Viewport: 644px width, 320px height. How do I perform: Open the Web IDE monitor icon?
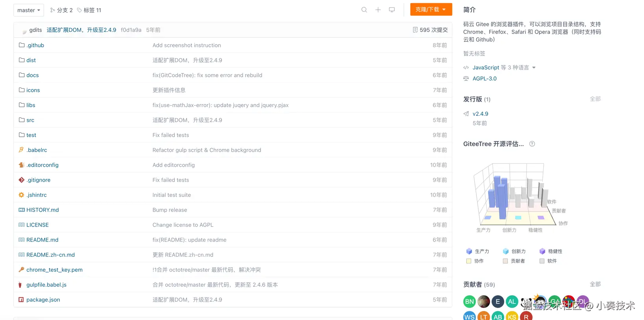(x=392, y=10)
